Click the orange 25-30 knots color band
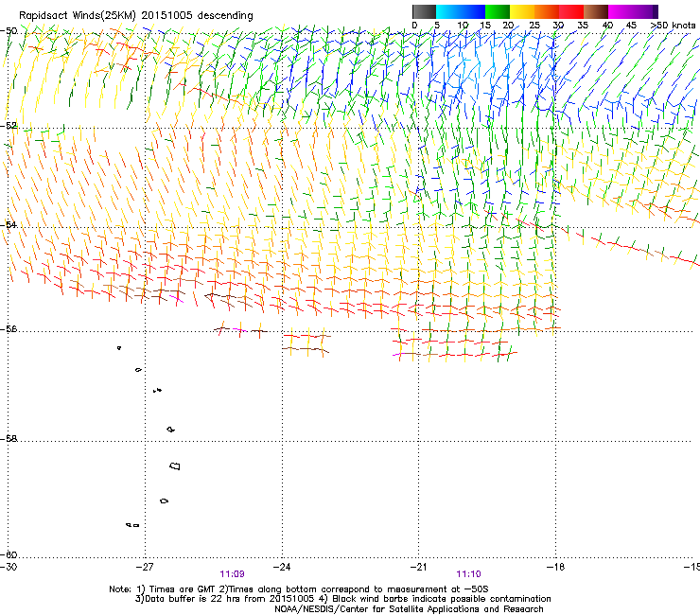This screenshot has height=615, width=700. click(x=547, y=11)
